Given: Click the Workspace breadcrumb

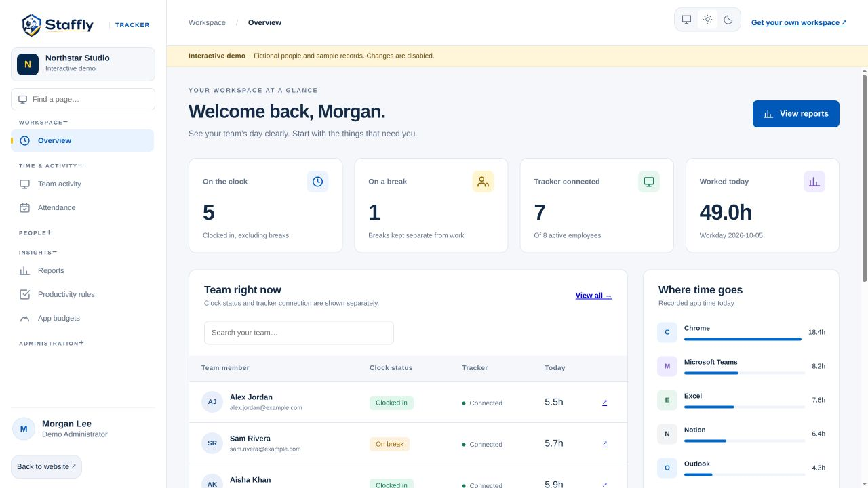Looking at the screenshot, I should click(x=207, y=22).
